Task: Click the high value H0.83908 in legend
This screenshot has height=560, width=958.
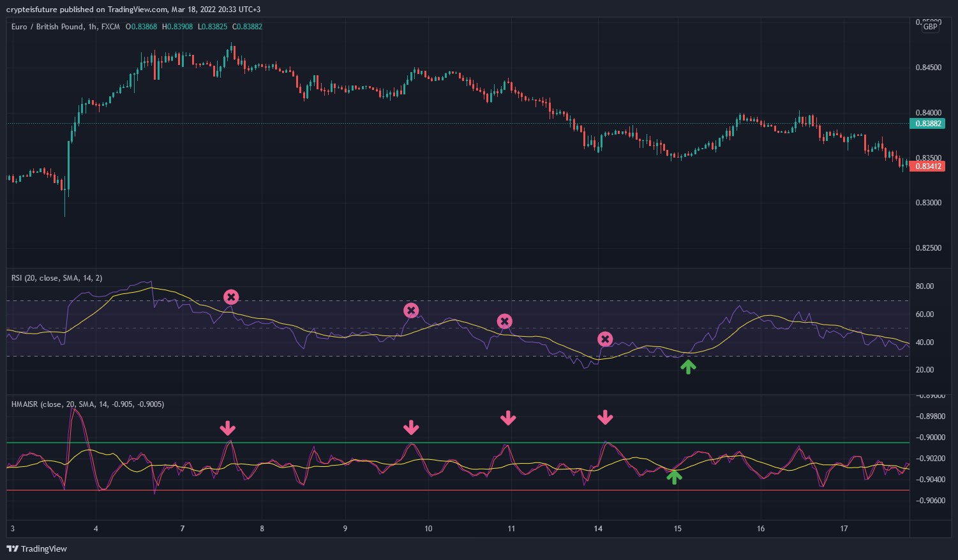Action: pyautogui.click(x=177, y=27)
